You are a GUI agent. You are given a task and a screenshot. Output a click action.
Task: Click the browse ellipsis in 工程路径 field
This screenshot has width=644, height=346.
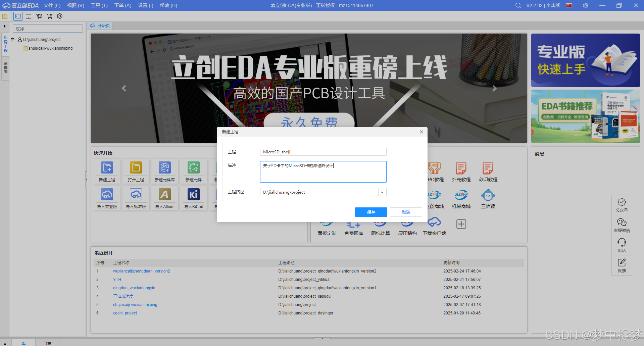[x=375, y=192]
